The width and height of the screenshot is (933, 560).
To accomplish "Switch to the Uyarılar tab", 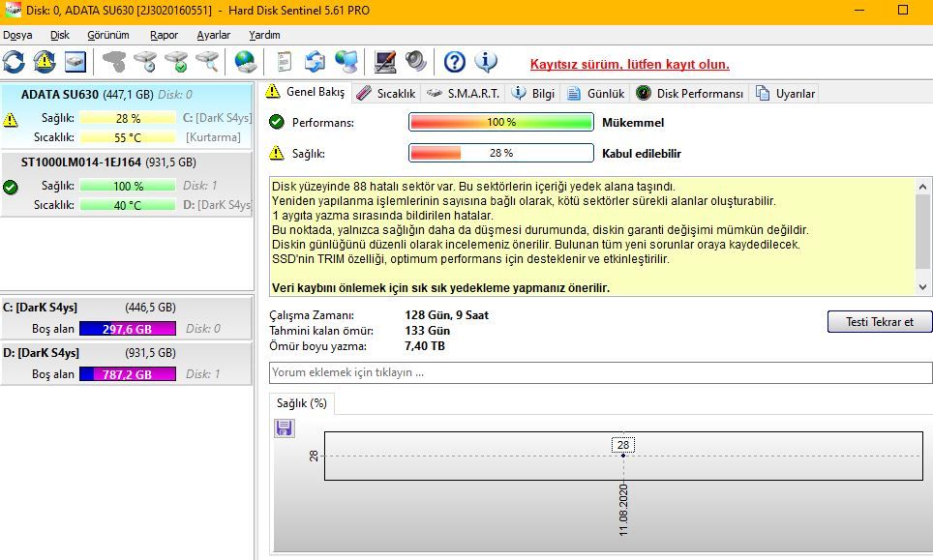I will [x=786, y=93].
